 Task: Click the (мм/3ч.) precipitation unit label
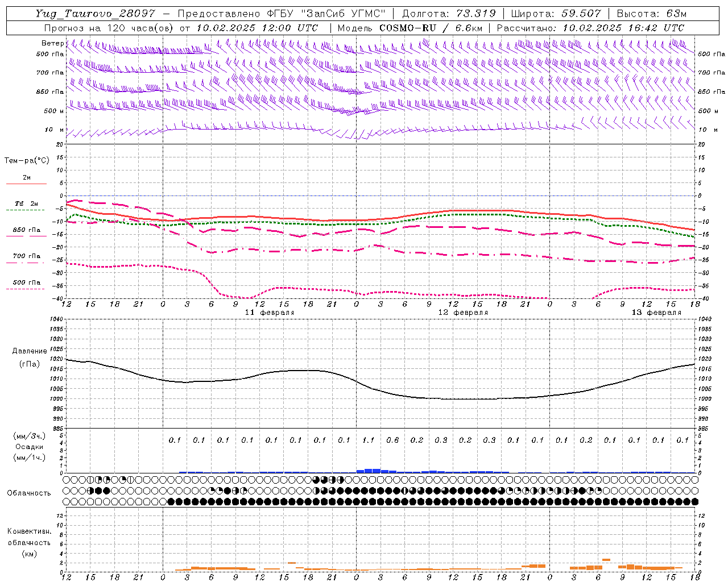pyautogui.click(x=30, y=436)
